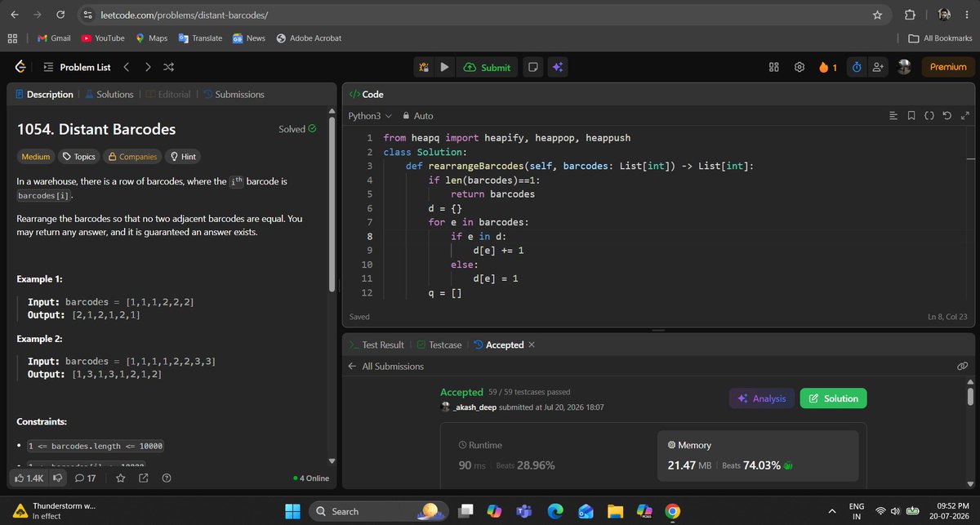Reload the page in Chrome

(60, 15)
